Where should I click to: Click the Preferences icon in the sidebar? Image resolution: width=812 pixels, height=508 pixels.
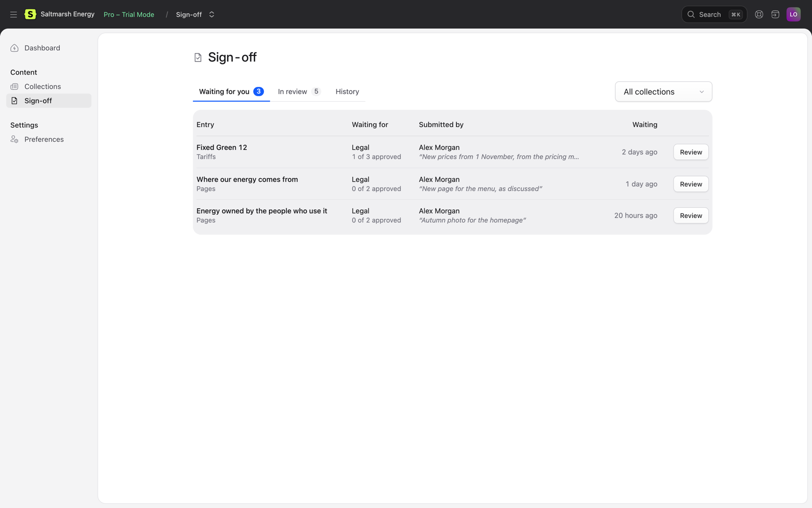click(x=15, y=140)
